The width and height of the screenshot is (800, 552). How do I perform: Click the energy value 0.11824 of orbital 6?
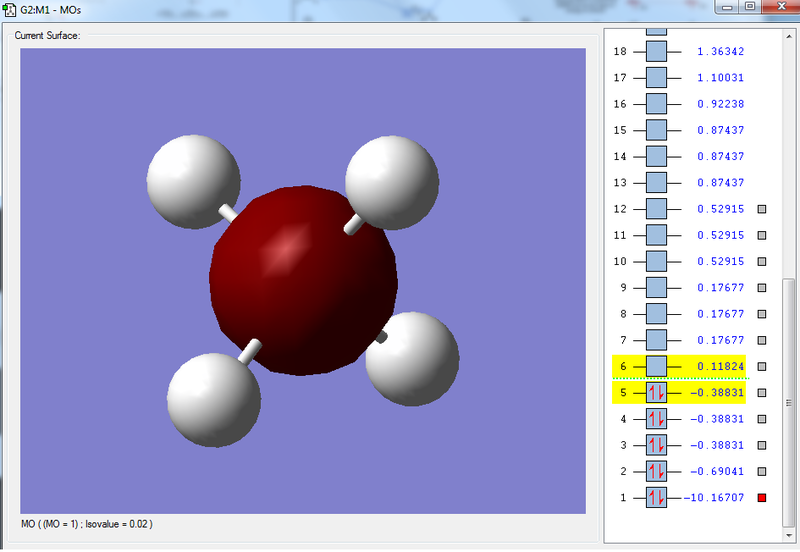[x=720, y=366]
